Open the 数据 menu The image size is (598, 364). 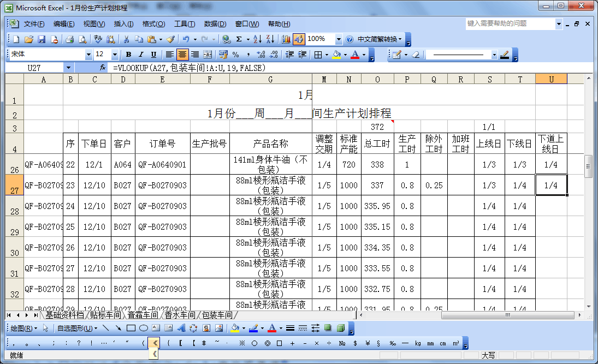pyautogui.click(x=216, y=24)
